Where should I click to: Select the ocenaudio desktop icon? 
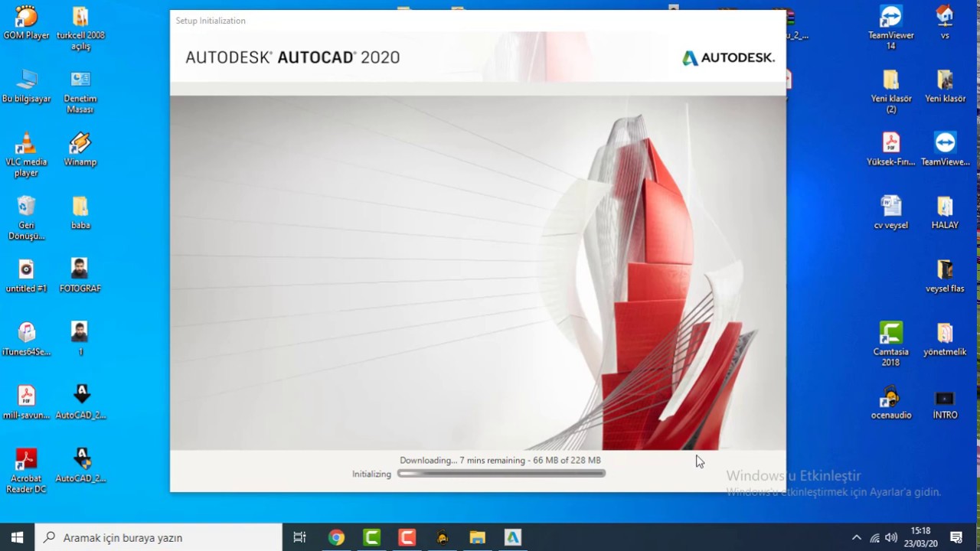pos(891,403)
